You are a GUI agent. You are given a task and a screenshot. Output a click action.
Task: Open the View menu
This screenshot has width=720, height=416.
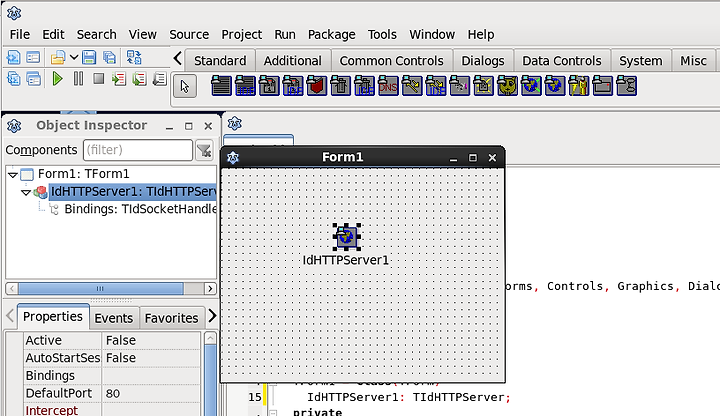(142, 34)
